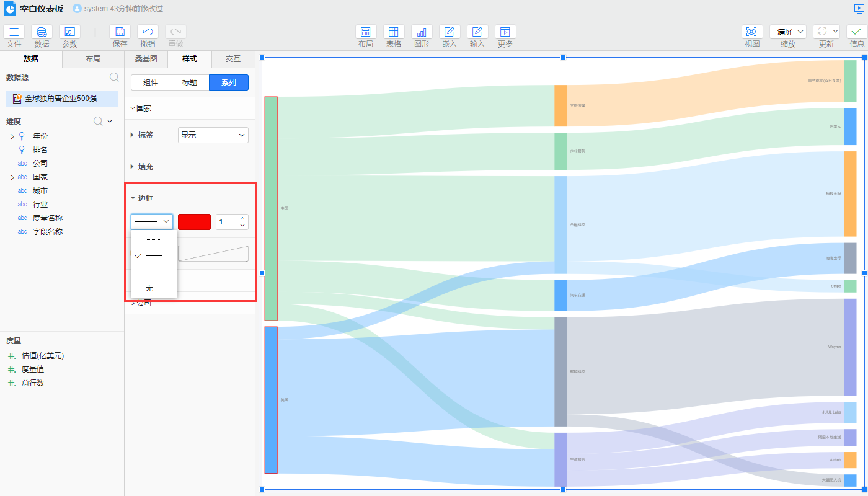Switch to the 交互 tab

(233, 59)
